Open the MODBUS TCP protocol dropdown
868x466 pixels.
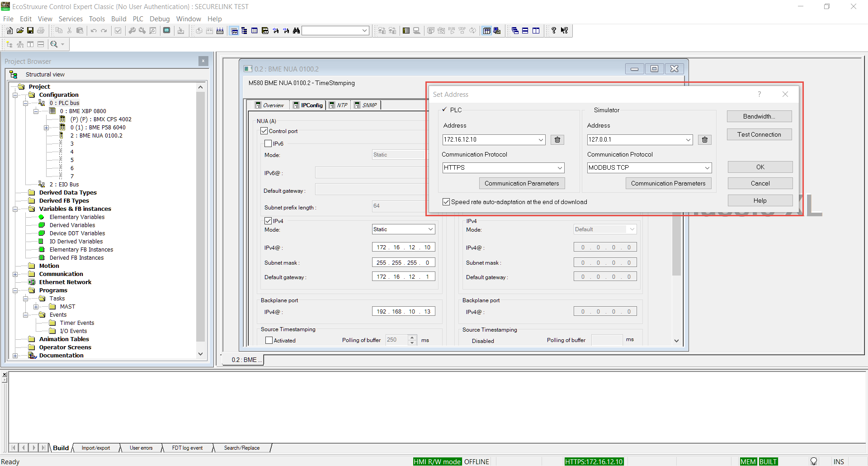707,168
